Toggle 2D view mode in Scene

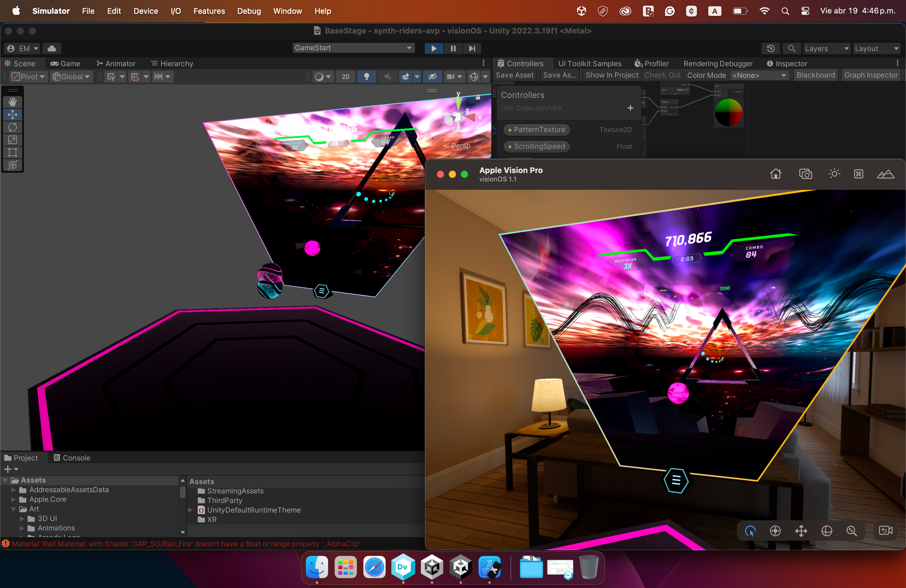[345, 76]
